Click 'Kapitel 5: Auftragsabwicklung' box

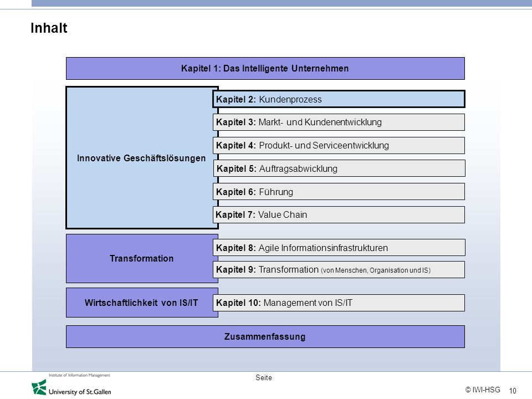[x=339, y=168]
